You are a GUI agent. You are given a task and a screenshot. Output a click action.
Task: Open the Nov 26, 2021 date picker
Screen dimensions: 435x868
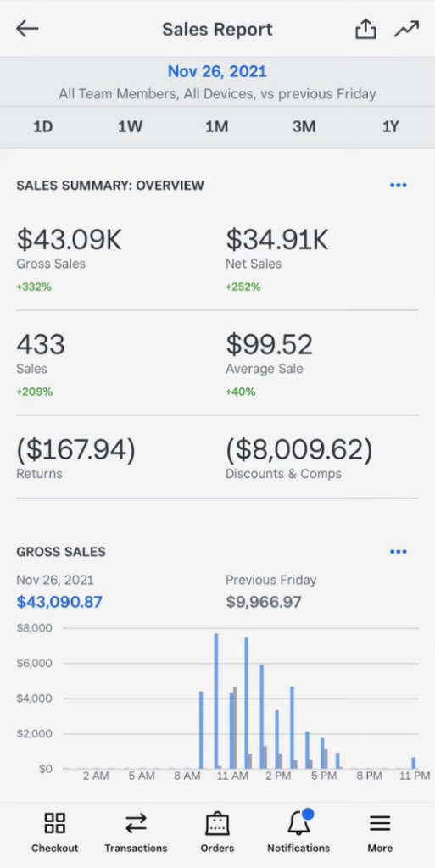(x=217, y=71)
